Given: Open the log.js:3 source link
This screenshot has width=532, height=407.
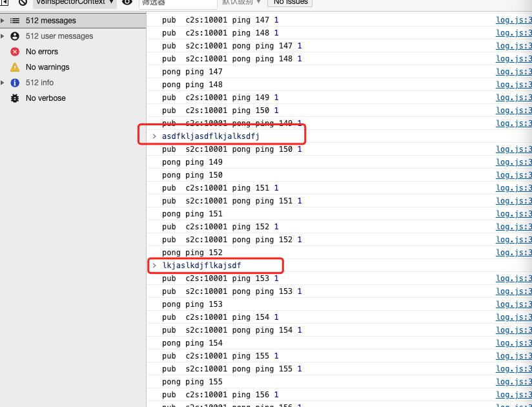Looking at the screenshot, I should 513,20.
